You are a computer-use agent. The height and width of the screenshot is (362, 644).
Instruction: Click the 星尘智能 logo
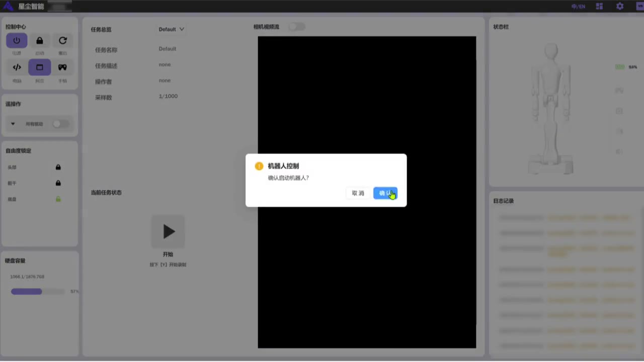pyautogui.click(x=24, y=7)
